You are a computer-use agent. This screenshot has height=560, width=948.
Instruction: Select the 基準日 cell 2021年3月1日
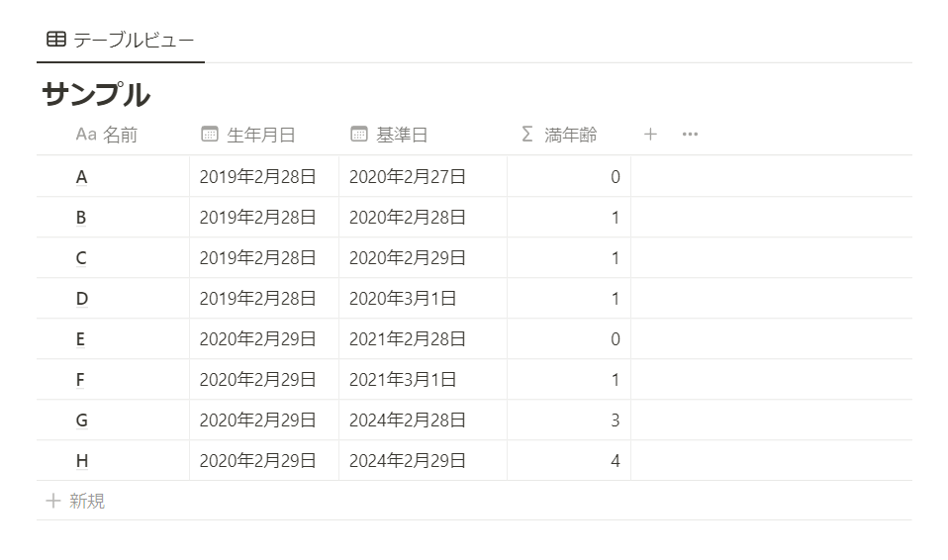click(423, 379)
